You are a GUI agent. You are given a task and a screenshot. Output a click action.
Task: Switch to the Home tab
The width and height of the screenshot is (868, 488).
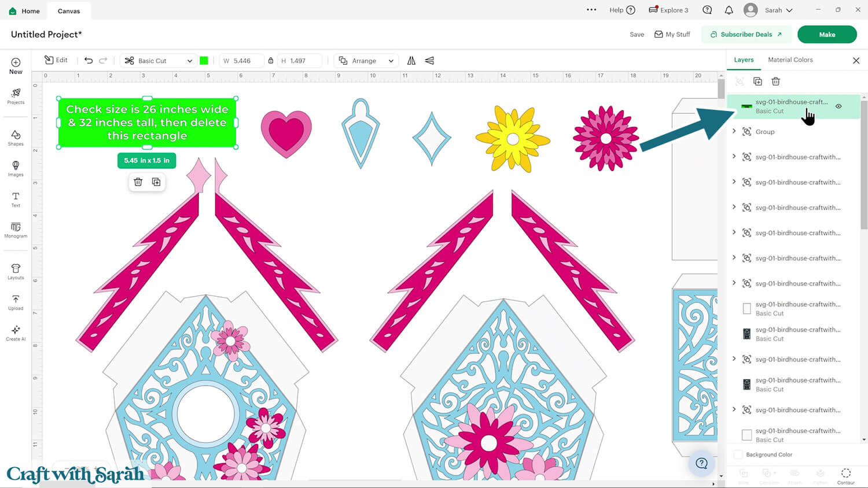(x=24, y=11)
